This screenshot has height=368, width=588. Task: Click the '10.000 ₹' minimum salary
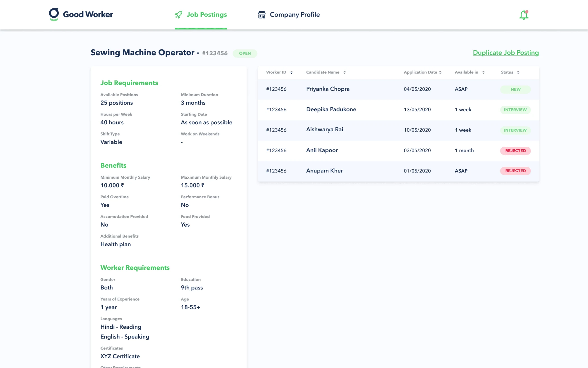[112, 185]
